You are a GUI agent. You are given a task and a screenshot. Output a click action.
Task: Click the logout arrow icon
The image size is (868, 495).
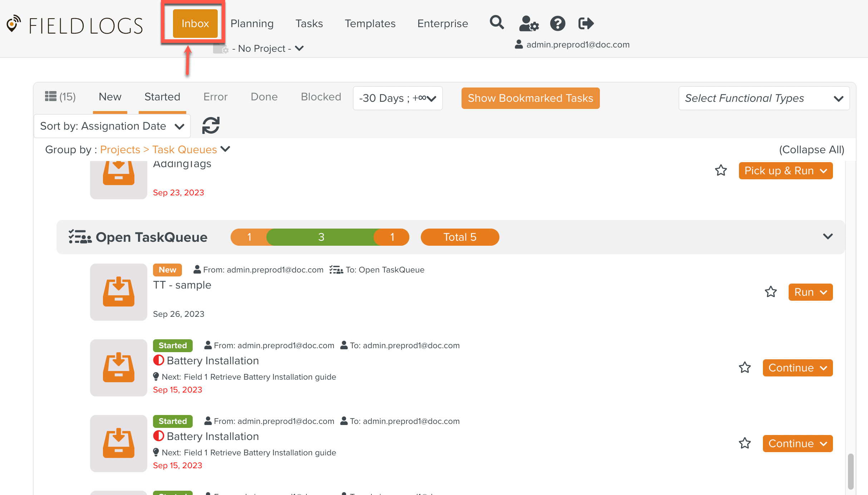(586, 24)
